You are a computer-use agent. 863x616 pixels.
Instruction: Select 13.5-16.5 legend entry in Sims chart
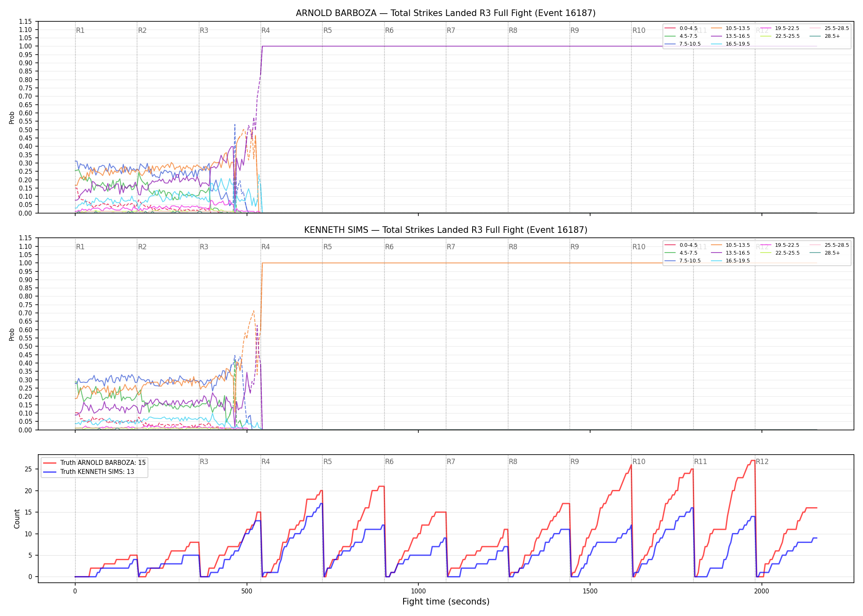click(730, 253)
